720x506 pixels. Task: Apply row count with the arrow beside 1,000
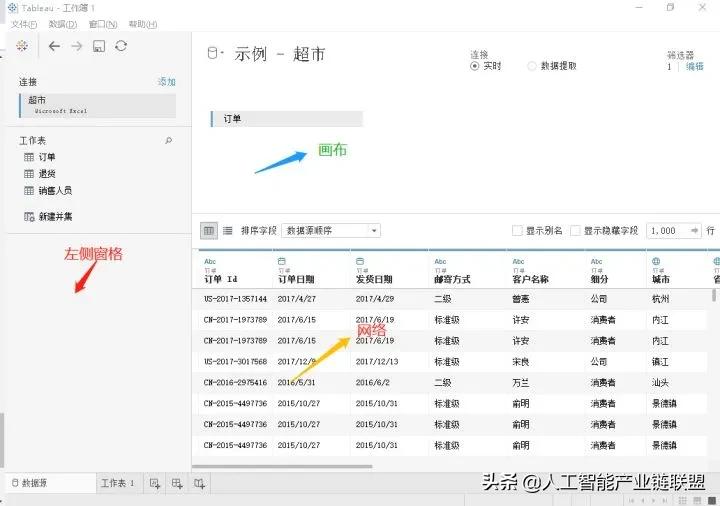click(695, 231)
